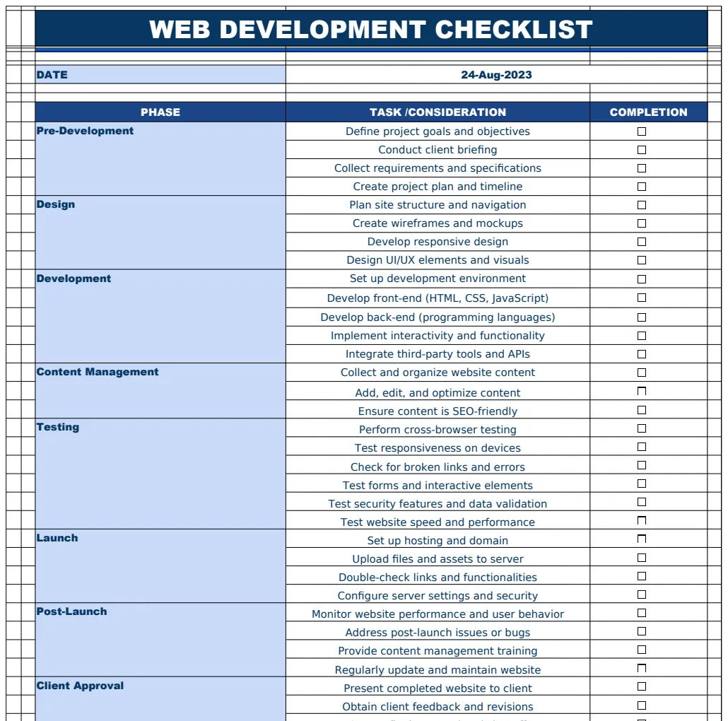Tick Develop front-end (HTML, CSS, JavaScript) checkbox
This screenshot has width=728, height=721.
[642, 298]
